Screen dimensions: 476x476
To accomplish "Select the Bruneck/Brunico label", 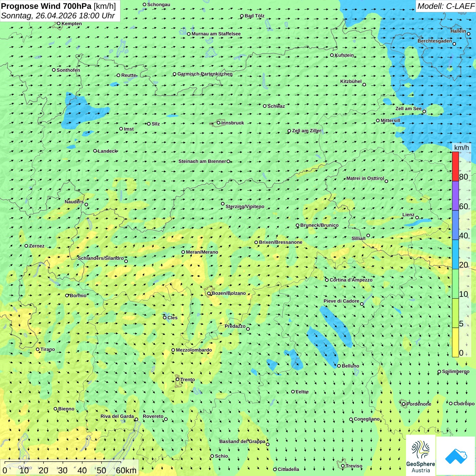I will click(320, 225).
